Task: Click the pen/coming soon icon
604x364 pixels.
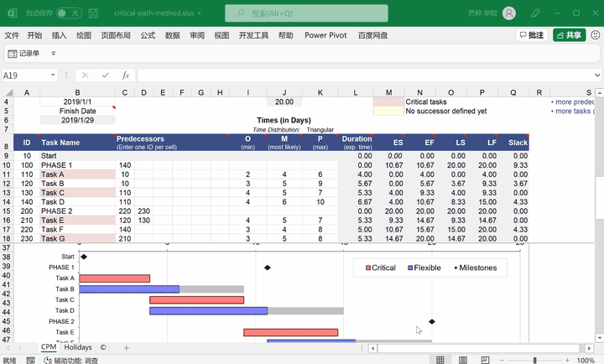Action: 535,13
